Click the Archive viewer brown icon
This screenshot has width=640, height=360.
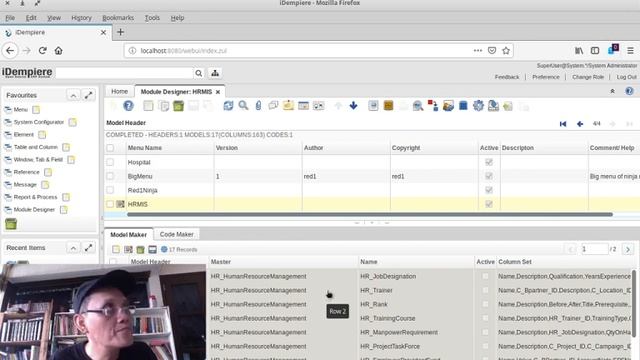pos(388,106)
